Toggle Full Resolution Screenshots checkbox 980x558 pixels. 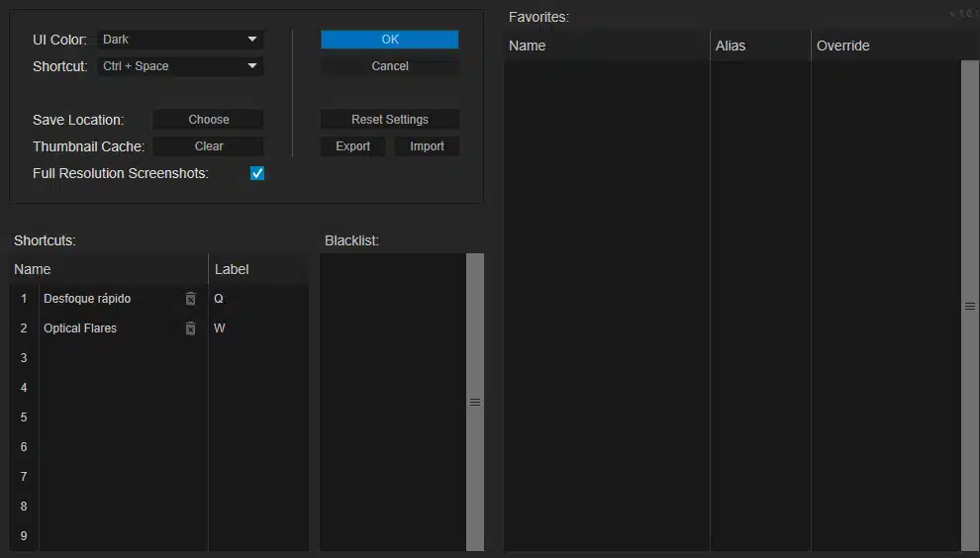point(257,173)
